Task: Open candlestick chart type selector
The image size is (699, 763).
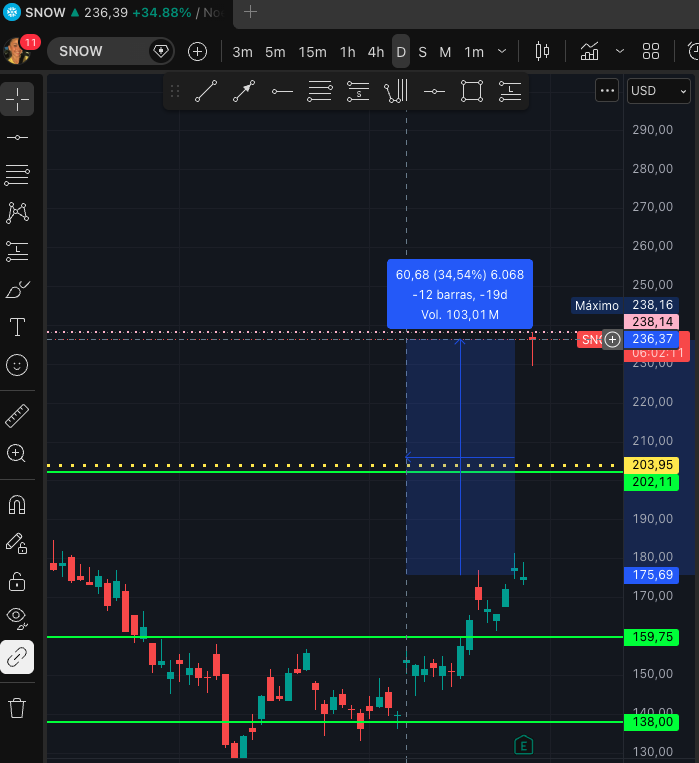Action: pos(542,51)
